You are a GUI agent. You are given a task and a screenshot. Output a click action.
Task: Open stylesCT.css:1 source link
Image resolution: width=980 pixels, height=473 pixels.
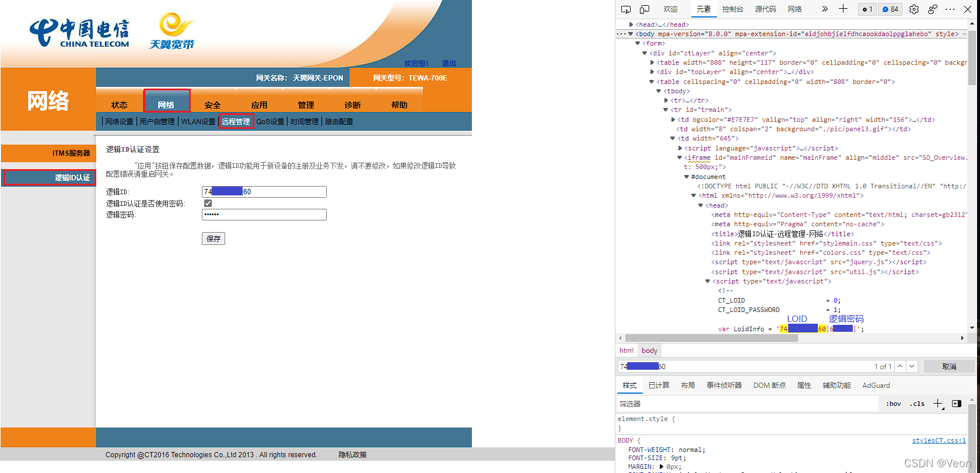pos(939,440)
